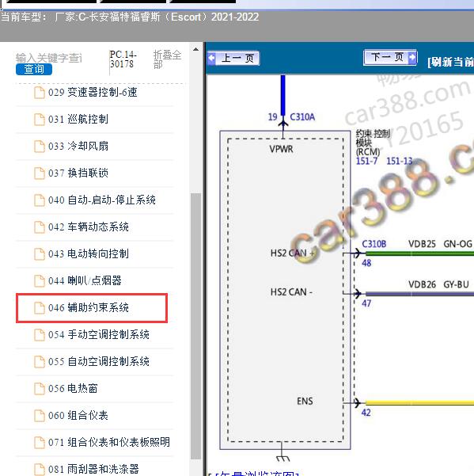Click the ENS pin label
474x476 pixels.
pos(305,402)
